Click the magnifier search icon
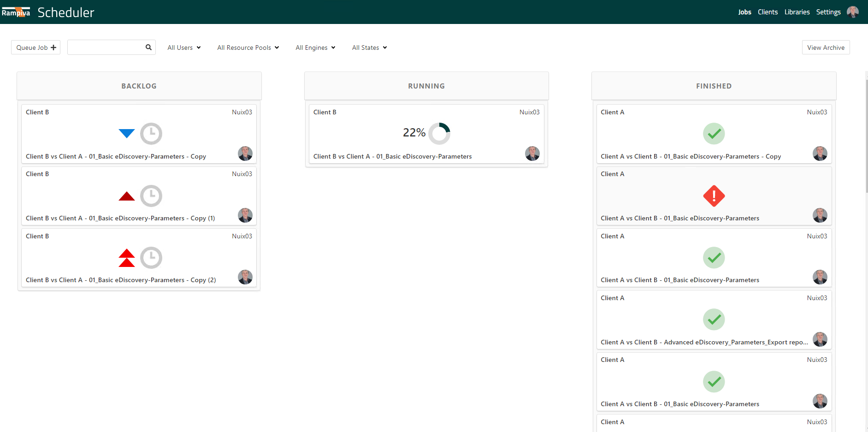 tap(148, 47)
